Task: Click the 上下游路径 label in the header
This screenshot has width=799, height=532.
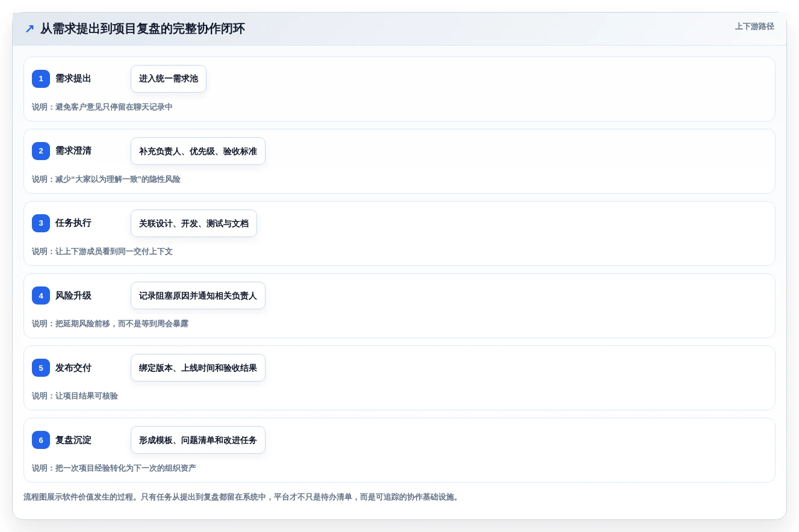Action: [x=754, y=26]
